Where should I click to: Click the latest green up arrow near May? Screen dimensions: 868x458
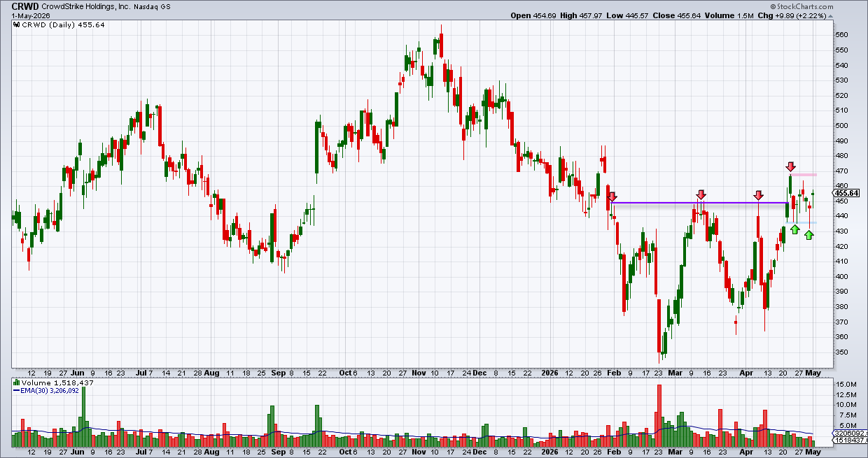[809, 236]
